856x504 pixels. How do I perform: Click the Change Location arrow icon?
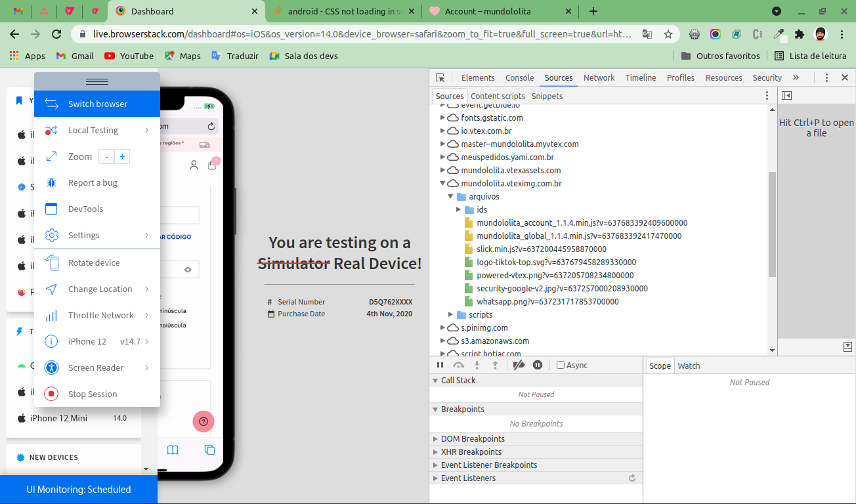[x=51, y=289]
